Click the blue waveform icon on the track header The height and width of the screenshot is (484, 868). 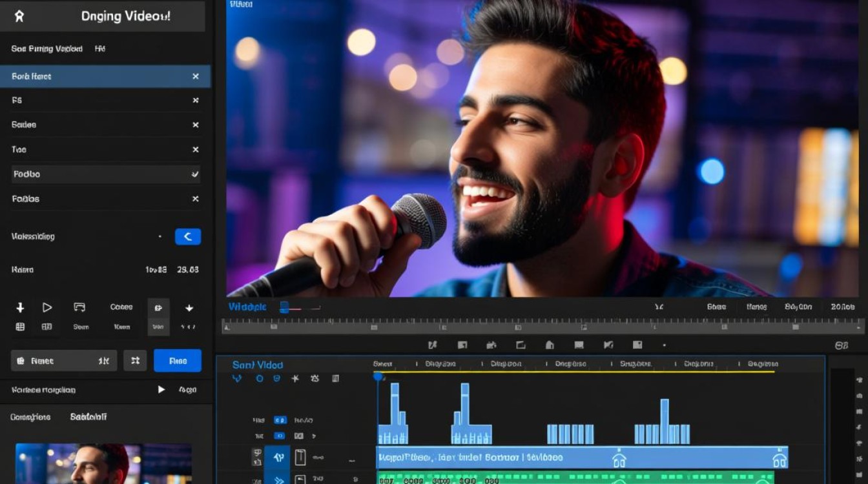click(x=279, y=458)
